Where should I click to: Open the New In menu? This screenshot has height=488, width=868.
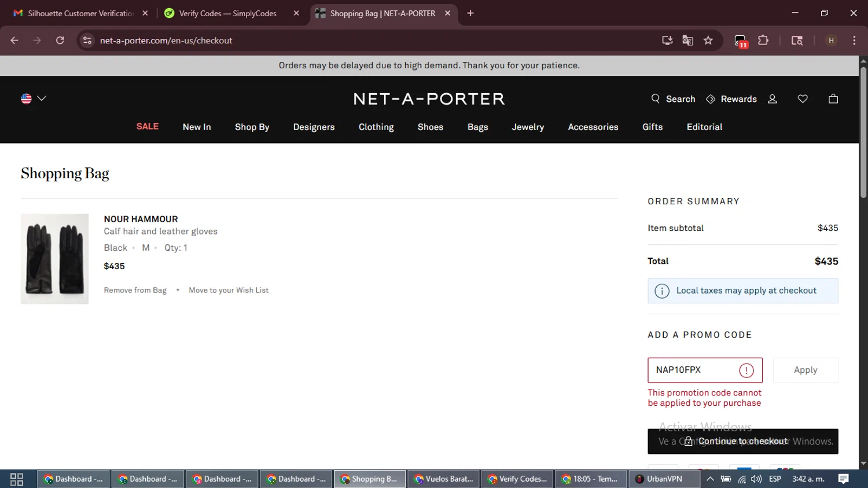click(197, 127)
